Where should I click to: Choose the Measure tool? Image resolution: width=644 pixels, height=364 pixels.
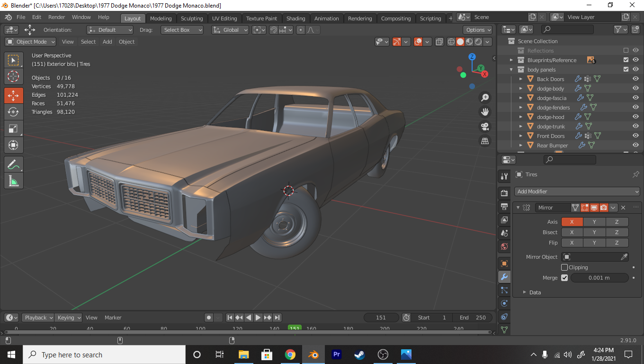coord(14,181)
